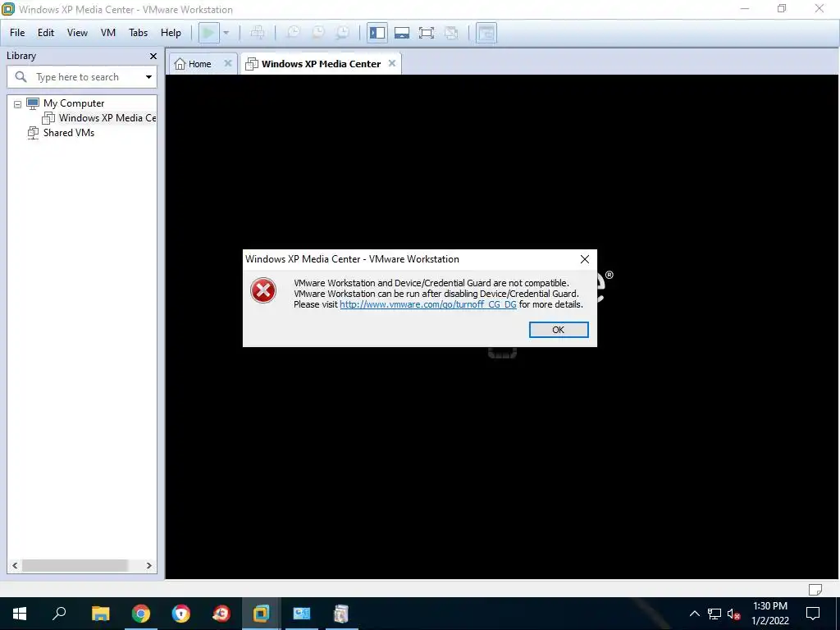The height and width of the screenshot is (630, 840).
Task: Close the error dialog with X
Action: (584, 259)
